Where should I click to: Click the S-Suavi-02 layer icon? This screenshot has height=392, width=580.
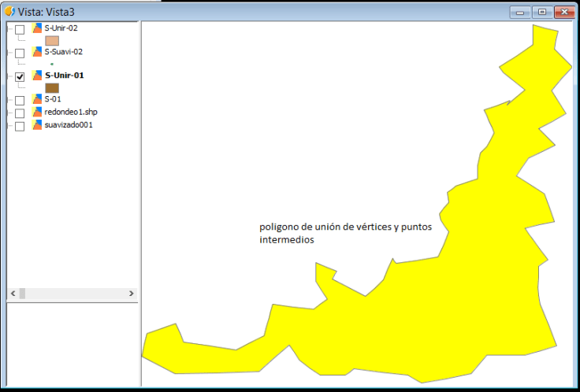(x=37, y=52)
